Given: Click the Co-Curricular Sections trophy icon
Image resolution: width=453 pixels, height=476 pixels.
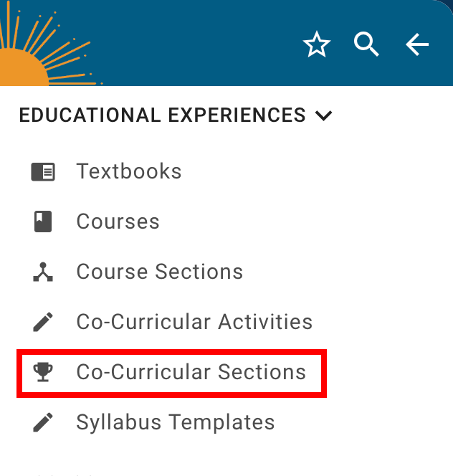Looking at the screenshot, I should click(x=43, y=372).
